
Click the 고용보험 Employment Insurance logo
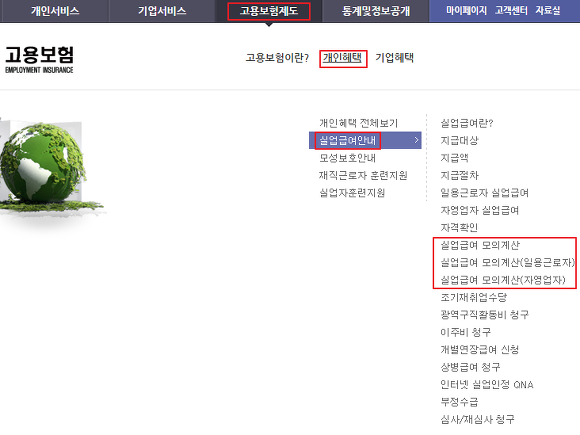pyautogui.click(x=39, y=60)
